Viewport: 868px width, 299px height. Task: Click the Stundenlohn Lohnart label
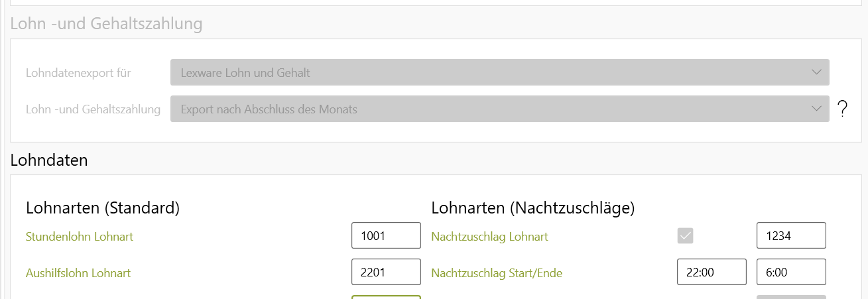point(80,237)
